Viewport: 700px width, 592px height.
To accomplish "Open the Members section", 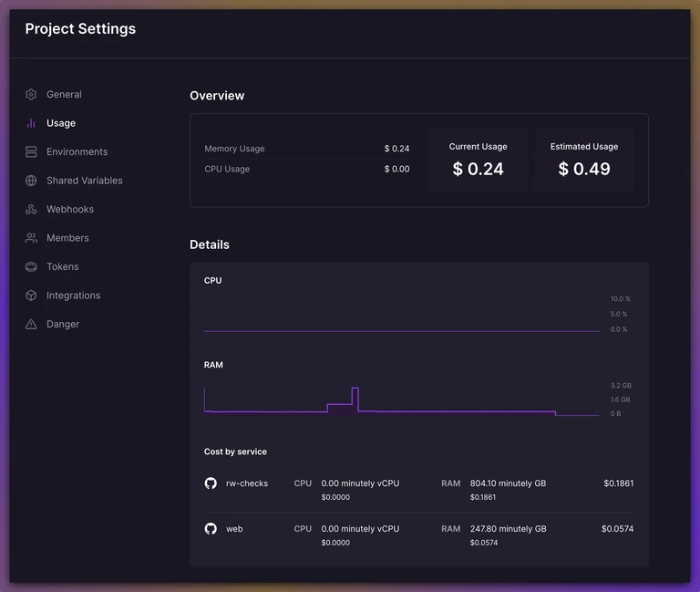I will [x=67, y=238].
